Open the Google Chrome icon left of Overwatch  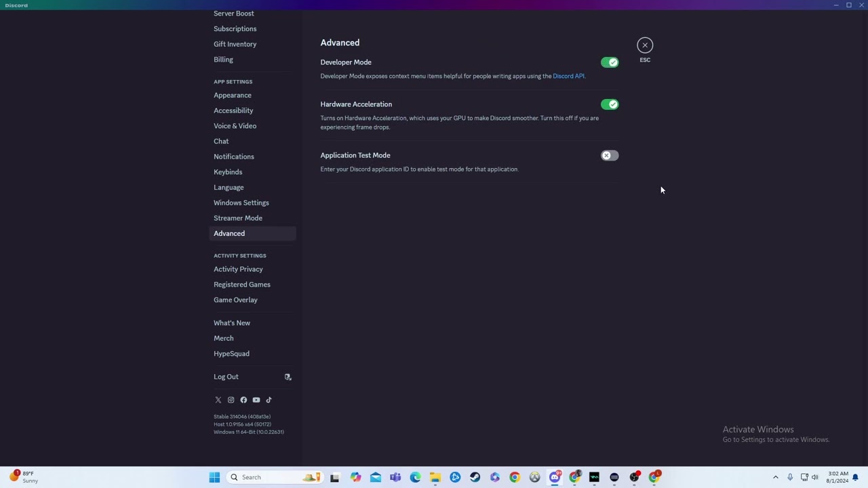(515, 477)
